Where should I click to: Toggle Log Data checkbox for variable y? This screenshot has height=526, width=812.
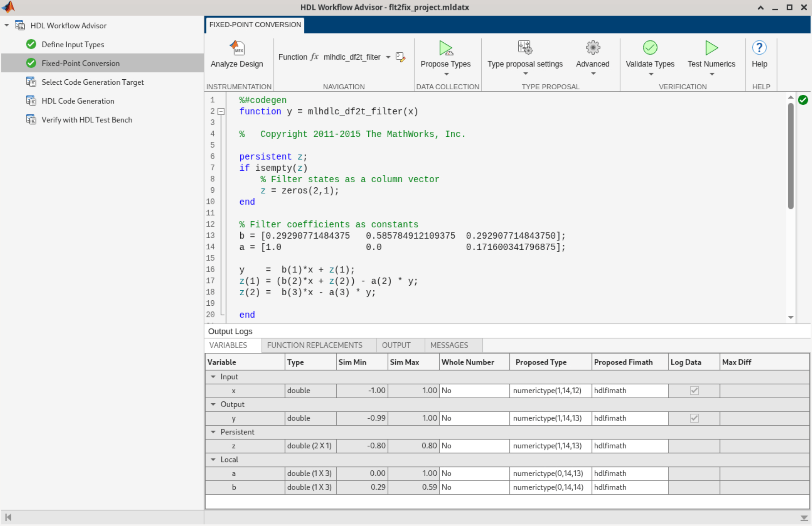click(694, 418)
